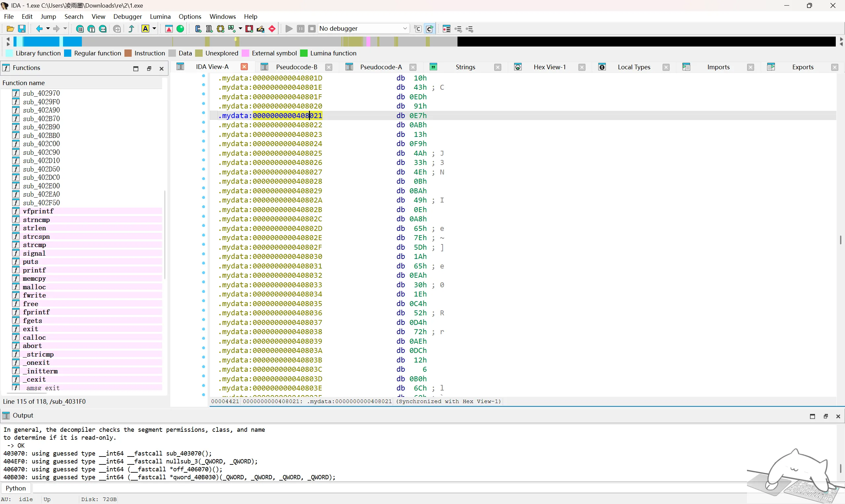Click the blue jump back arrow

pyautogui.click(x=39, y=29)
